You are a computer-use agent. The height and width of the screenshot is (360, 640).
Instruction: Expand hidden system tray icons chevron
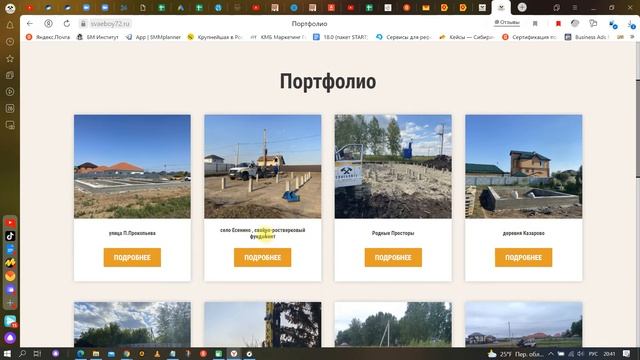551,354
